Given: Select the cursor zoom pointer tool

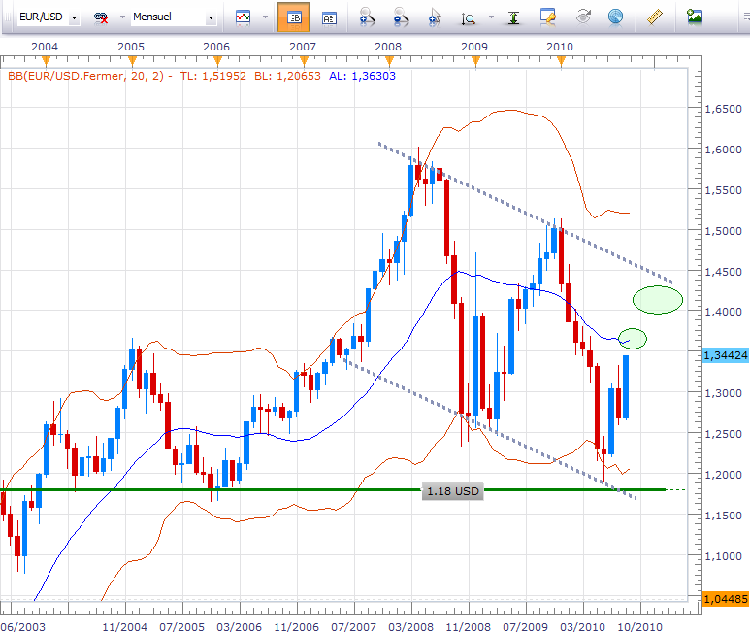Looking at the screenshot, I should tap(434, 17).
